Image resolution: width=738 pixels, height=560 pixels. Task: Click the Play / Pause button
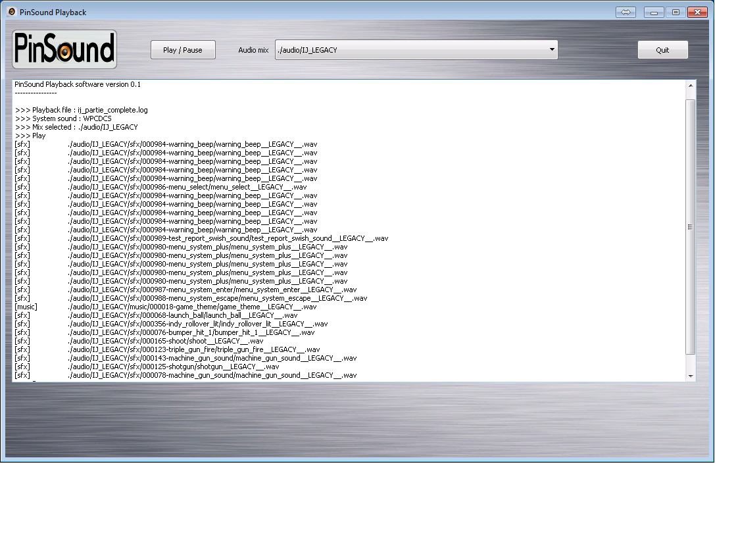click(x=183, y=50)
